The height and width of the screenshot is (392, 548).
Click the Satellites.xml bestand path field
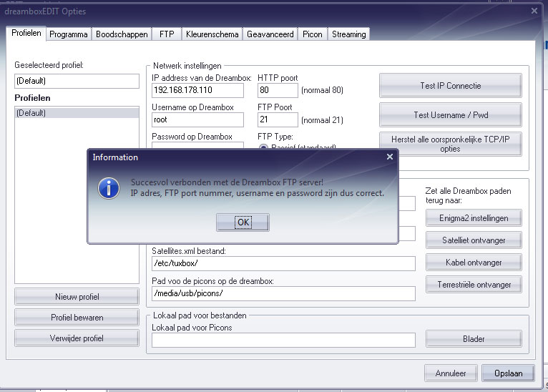click(283, 263)
